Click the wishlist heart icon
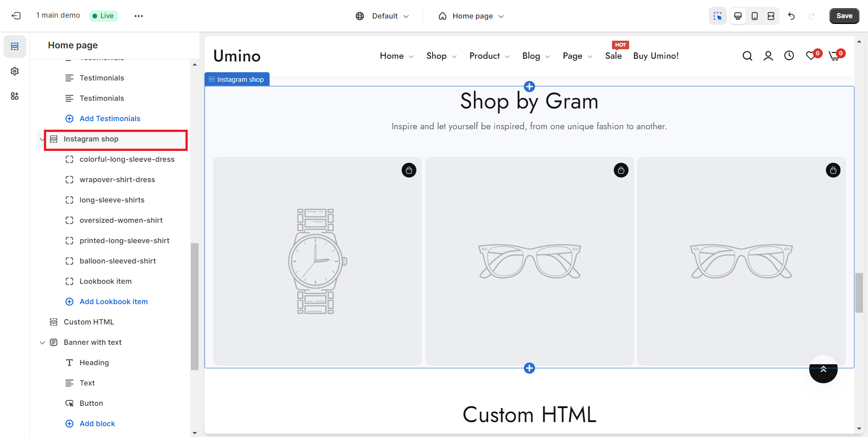Image resolution: width=868 pixels, height=437 pixels. 811,56
